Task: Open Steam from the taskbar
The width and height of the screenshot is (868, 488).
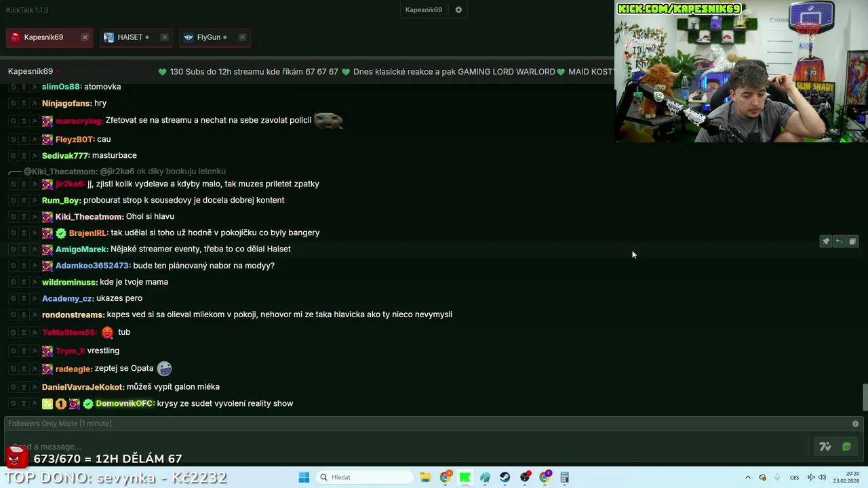Action: [x=505, y=477]
